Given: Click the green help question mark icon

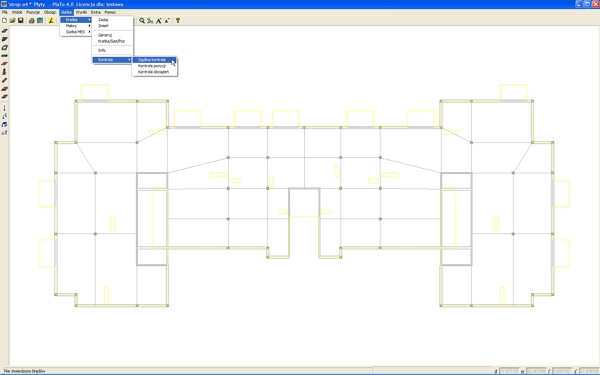Looking at the screenshot, I should click(178, 21).
